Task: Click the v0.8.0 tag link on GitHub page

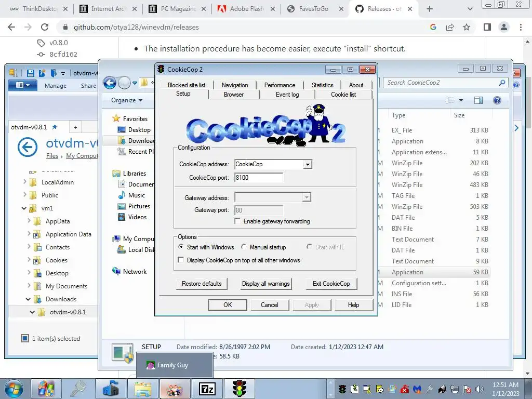Action: [x=58, y=43]
